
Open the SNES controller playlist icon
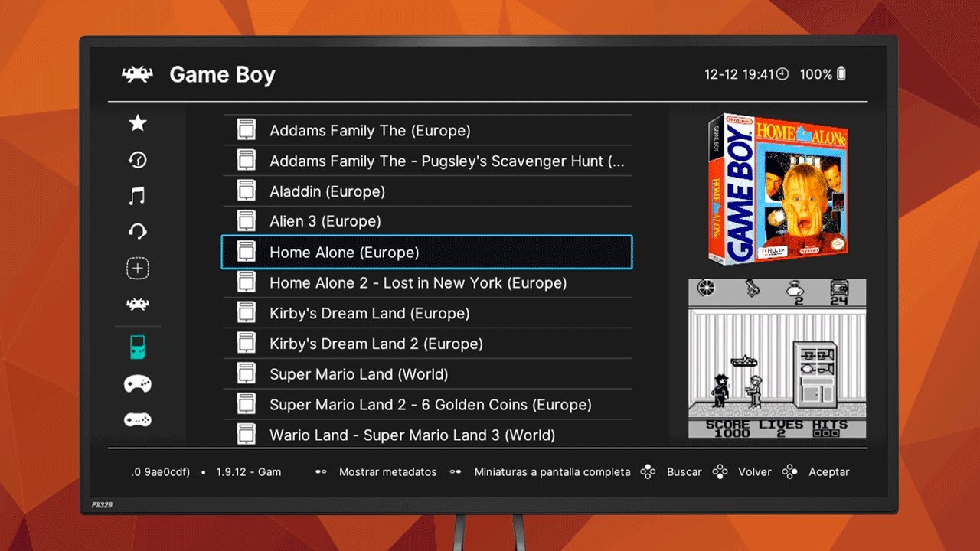pyautogui.click(x=138, y=420)
